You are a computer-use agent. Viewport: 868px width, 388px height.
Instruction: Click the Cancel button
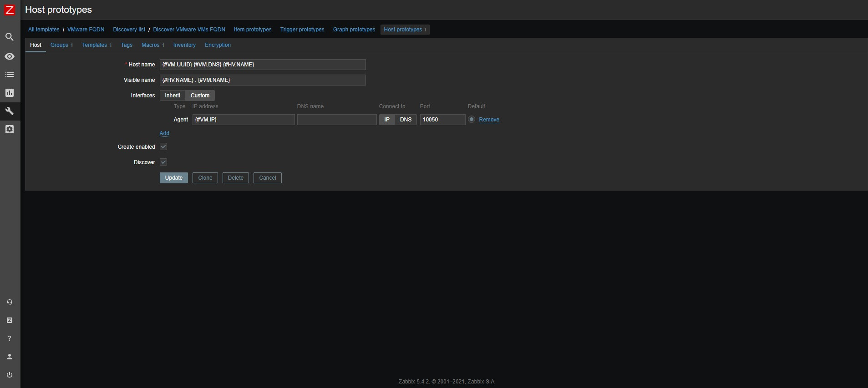(x=268, y=178)
